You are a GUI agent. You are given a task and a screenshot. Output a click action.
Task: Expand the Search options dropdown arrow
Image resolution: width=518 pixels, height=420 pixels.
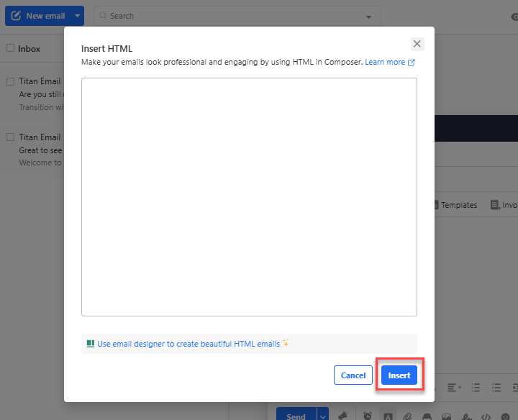[368, 17]
